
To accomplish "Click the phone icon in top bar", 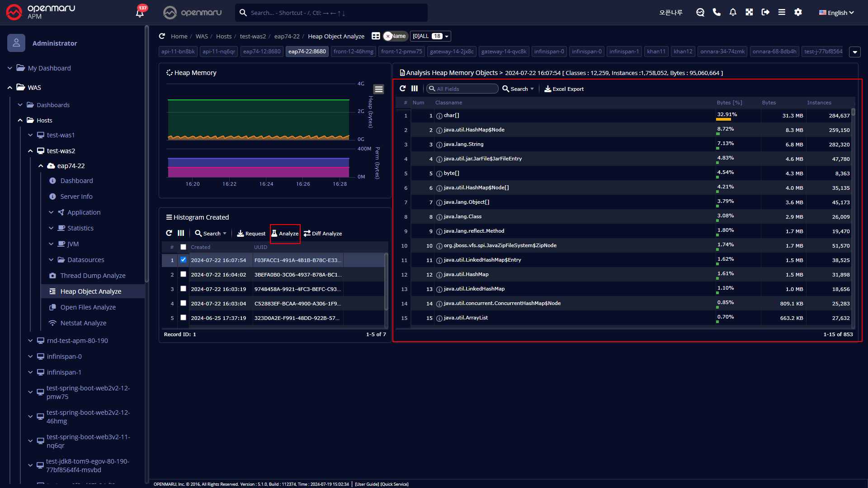I will (717, 12).
